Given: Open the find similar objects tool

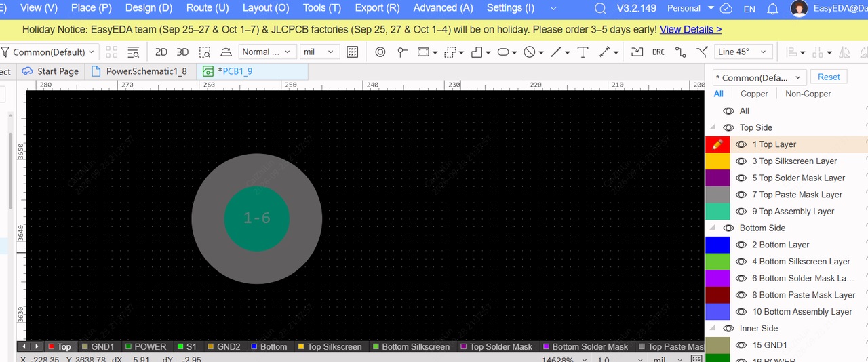Looking at the screenshot, I should pos(134,52).
